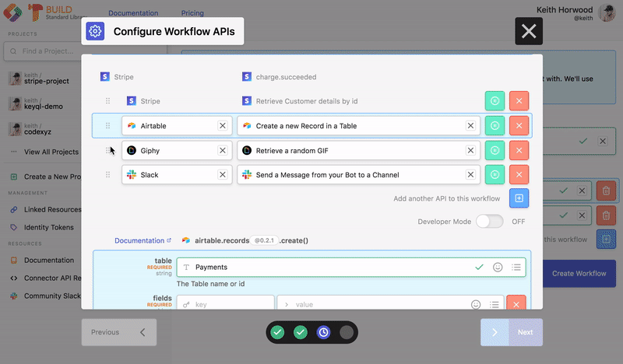Clear the Giphy API selection
The width and height of the screenshot is (623, 364).
(x=223, y=150)
